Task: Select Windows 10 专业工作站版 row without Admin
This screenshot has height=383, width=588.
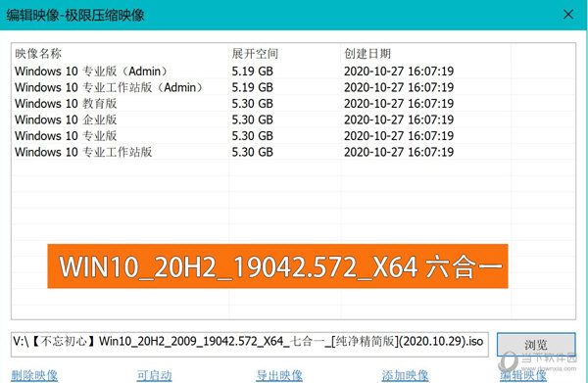Action: click(293, 152)
